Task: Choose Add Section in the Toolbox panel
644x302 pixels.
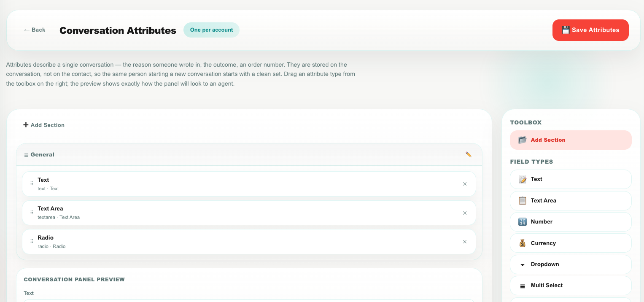Action: [x=571, y=140]
